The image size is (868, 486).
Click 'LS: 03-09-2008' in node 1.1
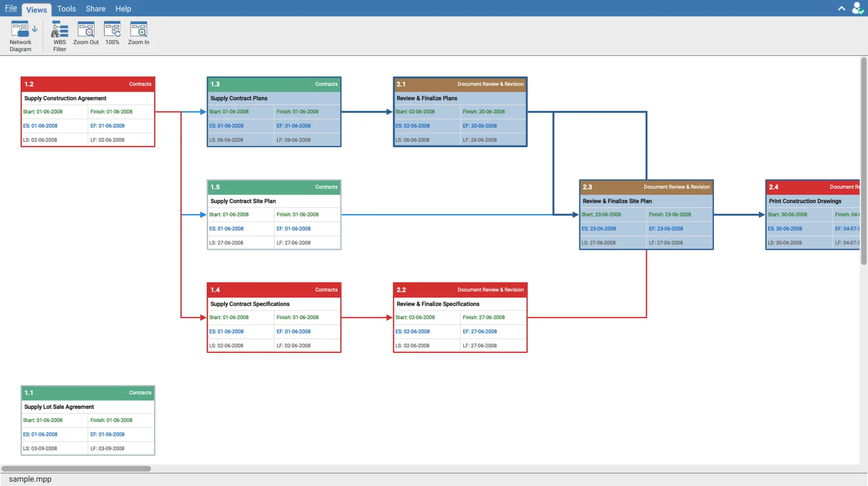tap(40, 449)
